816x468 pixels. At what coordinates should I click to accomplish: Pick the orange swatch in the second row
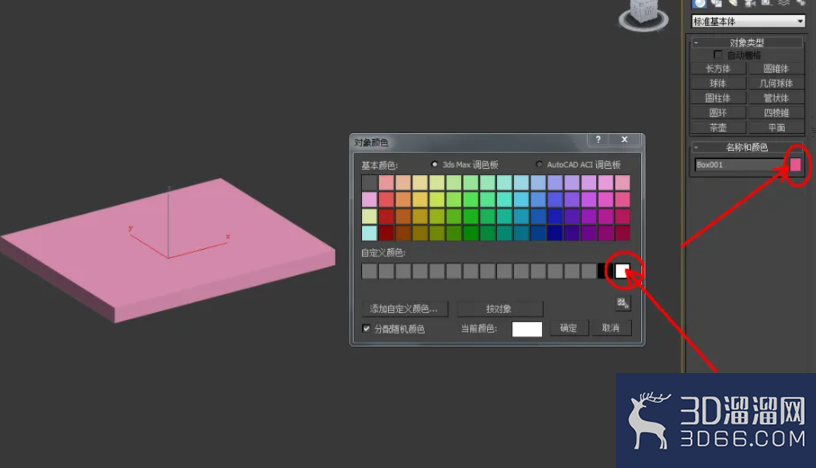click(x=403, y=199)
